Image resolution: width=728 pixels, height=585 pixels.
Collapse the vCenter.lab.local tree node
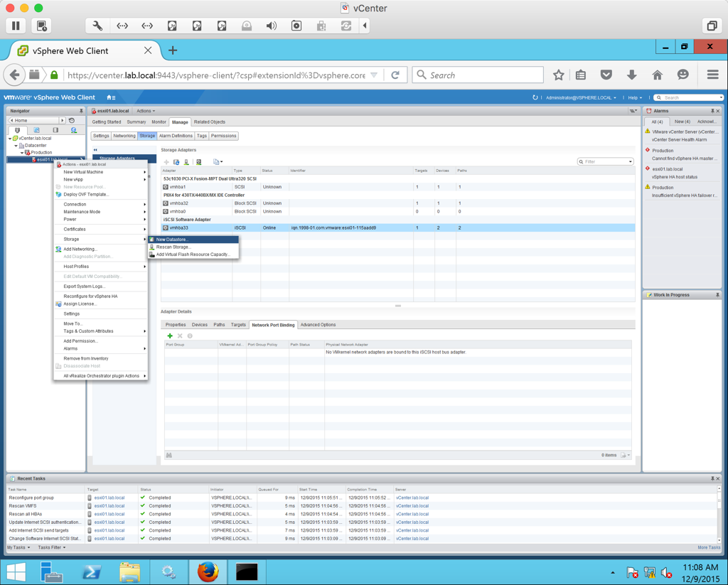pyautogui.click(x=11, y=139)
